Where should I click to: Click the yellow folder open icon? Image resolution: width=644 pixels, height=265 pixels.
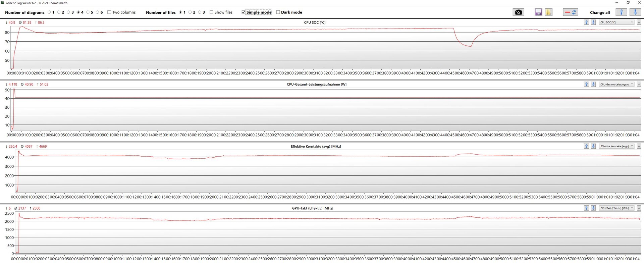[x=548, y=12]
